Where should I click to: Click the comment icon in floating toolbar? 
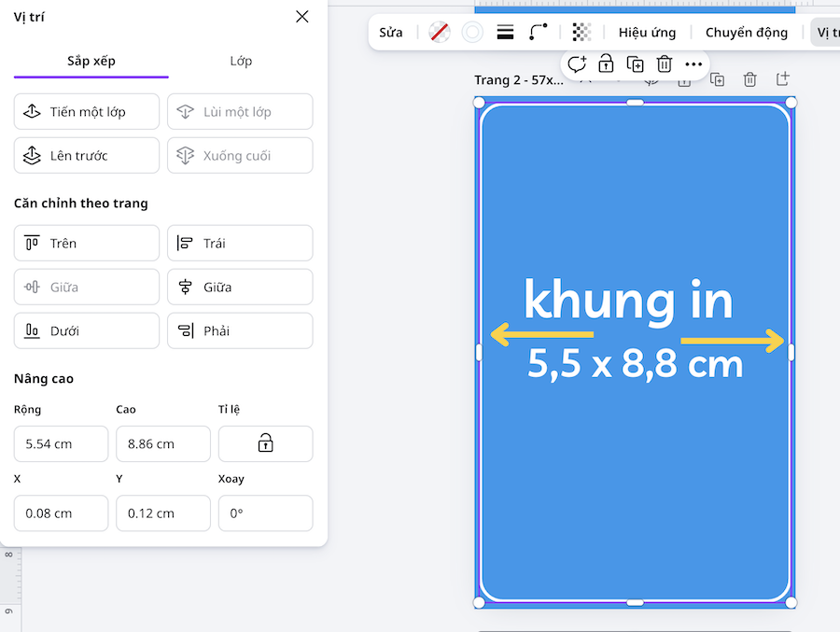tap(577, 64)
